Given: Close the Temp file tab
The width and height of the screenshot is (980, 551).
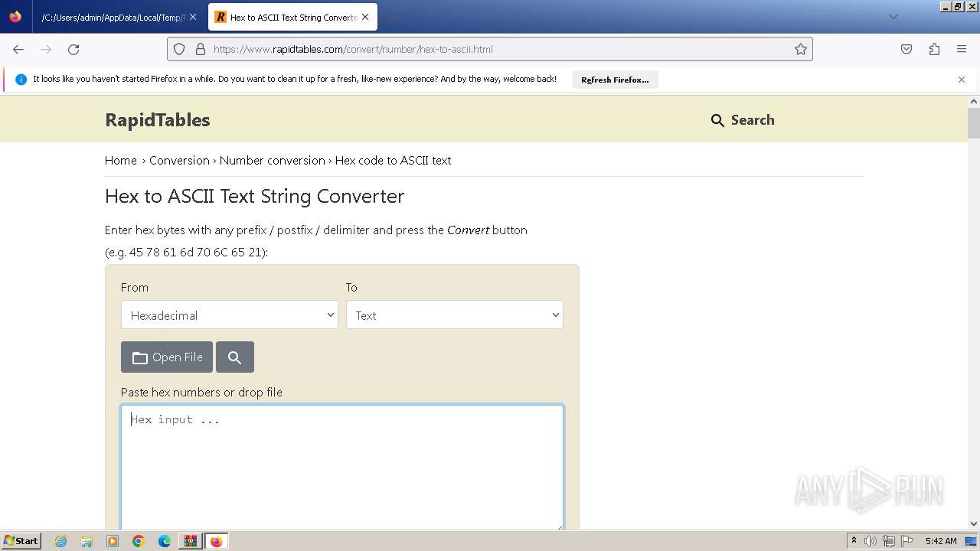Looking at the screenshot, I should pos(193,17).
